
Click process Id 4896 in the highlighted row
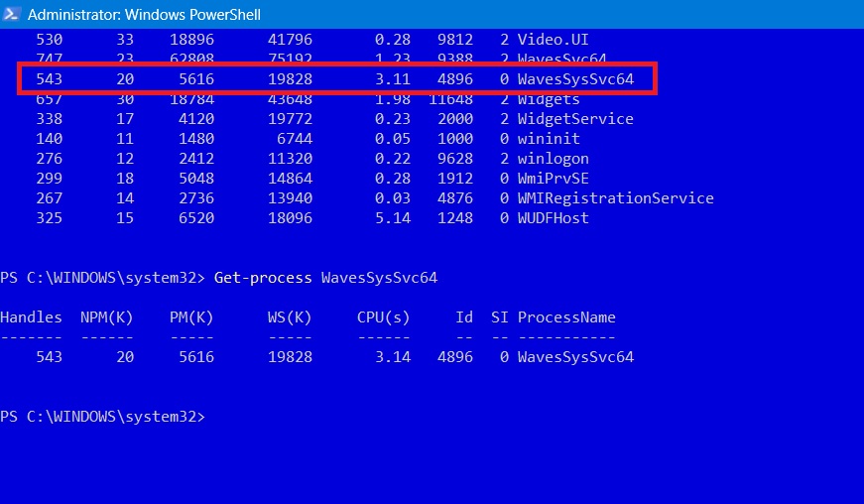pyautogui.click(x=454, y=79)
